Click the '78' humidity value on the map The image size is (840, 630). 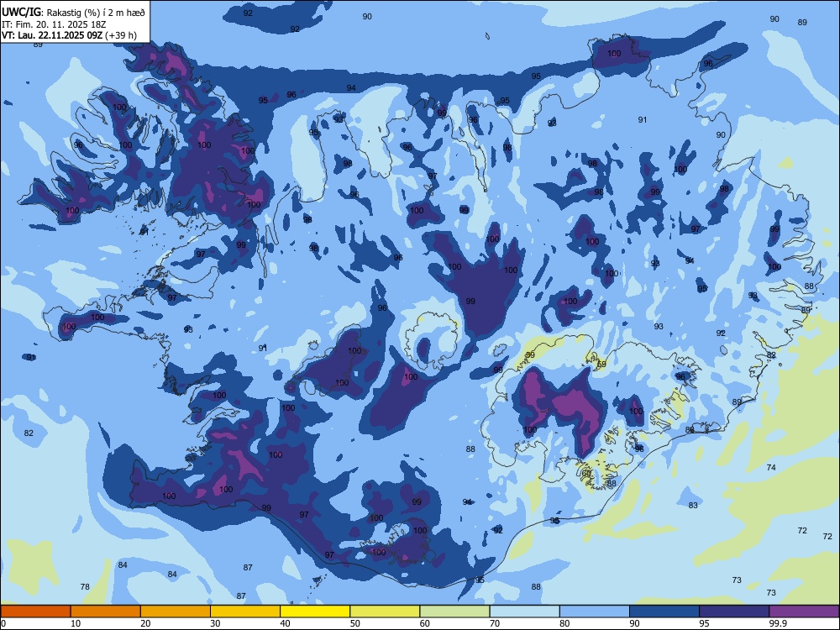pyautogui.click(x=85, y=586)
